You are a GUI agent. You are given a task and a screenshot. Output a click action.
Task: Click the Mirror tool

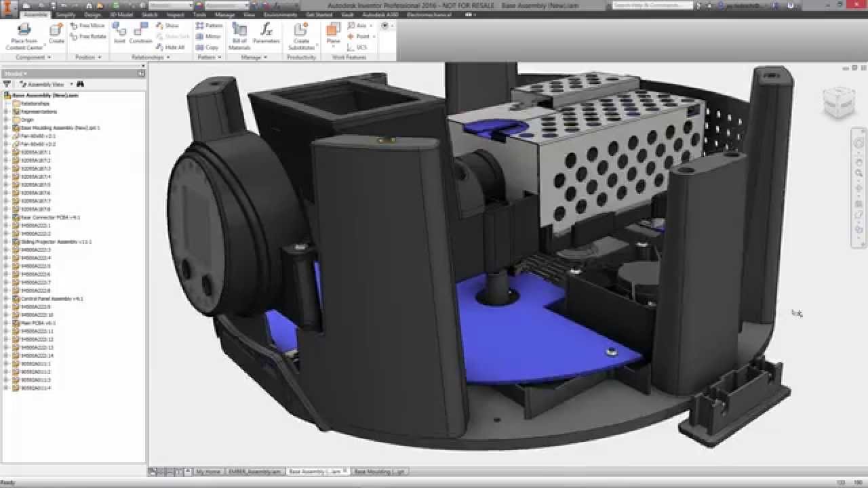click(x=208, y=37)
